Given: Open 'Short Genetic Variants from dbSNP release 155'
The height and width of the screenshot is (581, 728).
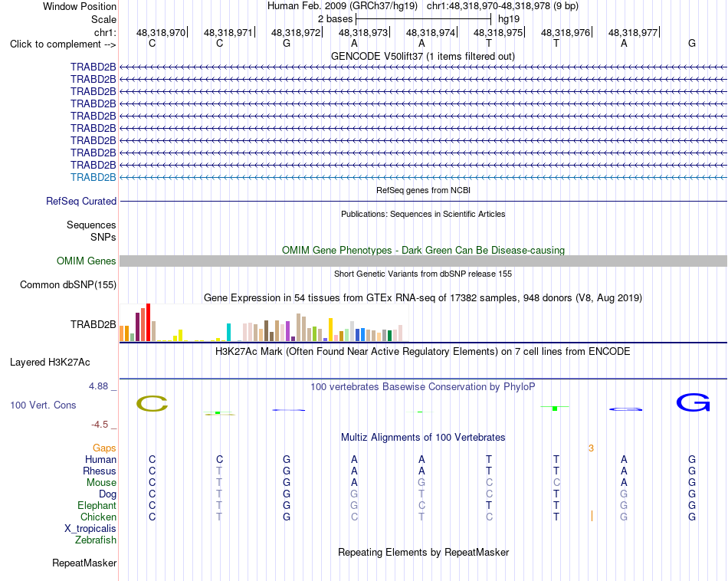Looking at the screenshot, I should (423, 274).
